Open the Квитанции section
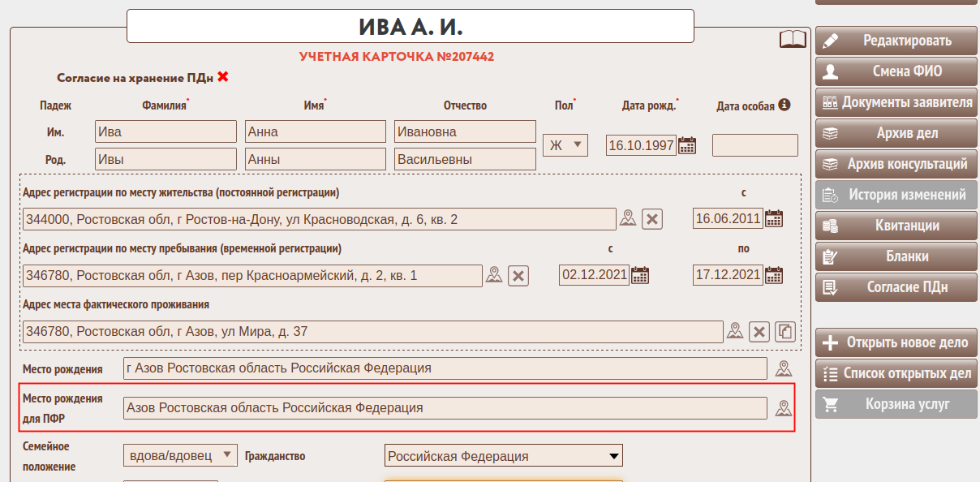The width and height of the screenshot is (980, 482). 896,226
